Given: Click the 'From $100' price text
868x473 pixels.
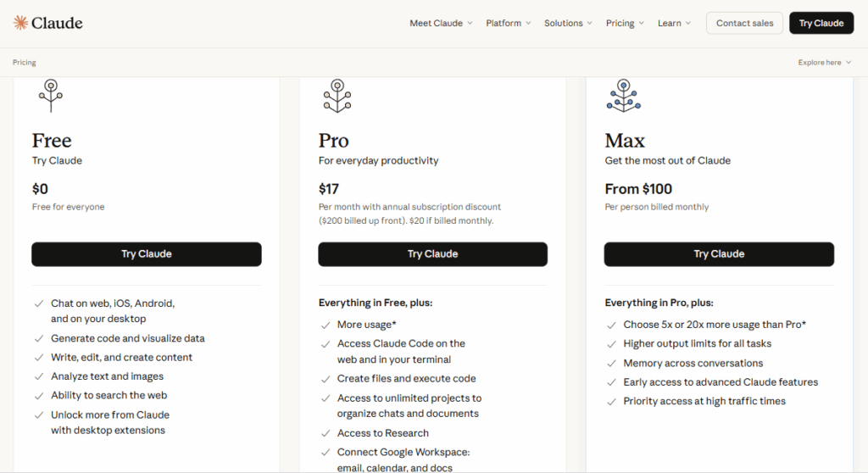Looking at the screenshot, I should pyautogui.click(x=638, y=189).
